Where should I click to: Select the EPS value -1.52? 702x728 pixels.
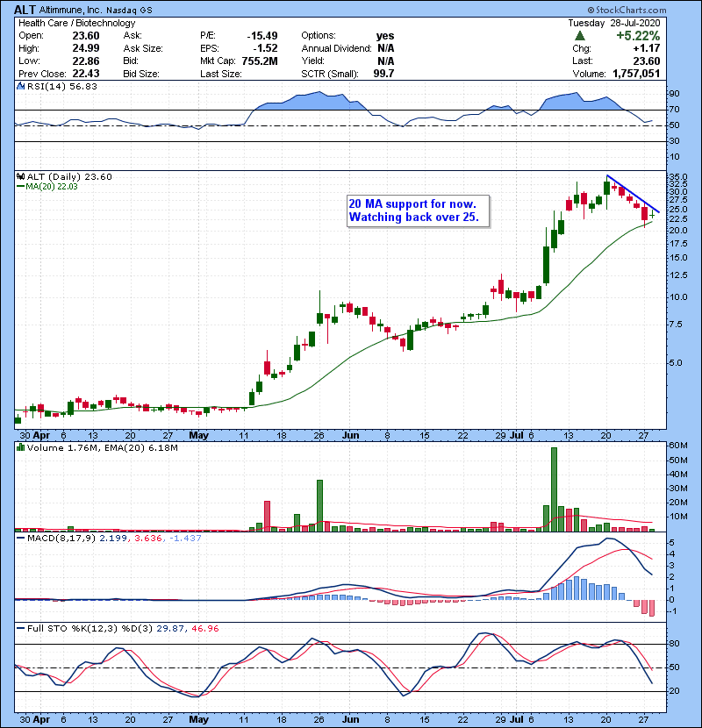point(265,48)
